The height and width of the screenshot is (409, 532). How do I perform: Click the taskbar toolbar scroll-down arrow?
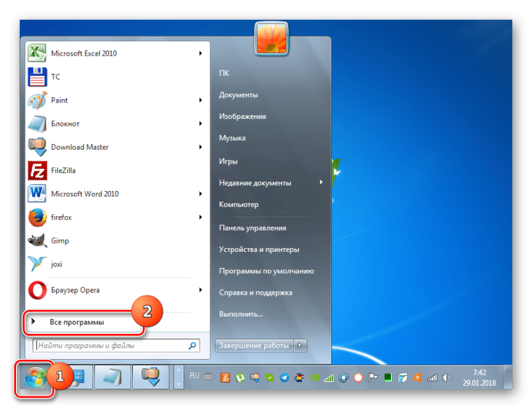coord(178,384)
